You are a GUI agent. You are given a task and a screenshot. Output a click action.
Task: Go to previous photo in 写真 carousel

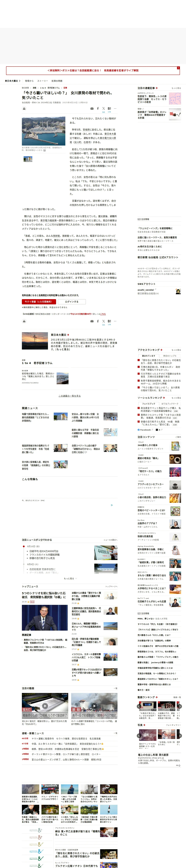pos(139,736)
